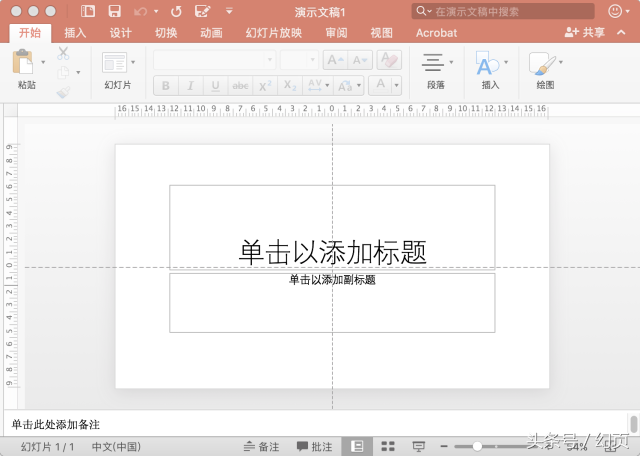Click the Save floppy disk icon
This screenshot has height=456, width=640.
click(115, 11)
